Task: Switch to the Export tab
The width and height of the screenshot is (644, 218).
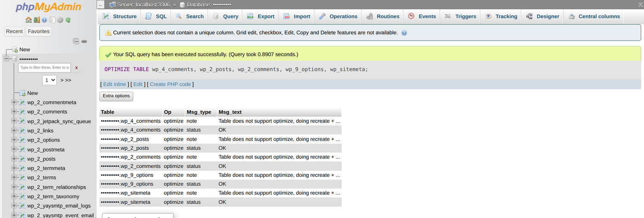Action: [x=260, y=17]
